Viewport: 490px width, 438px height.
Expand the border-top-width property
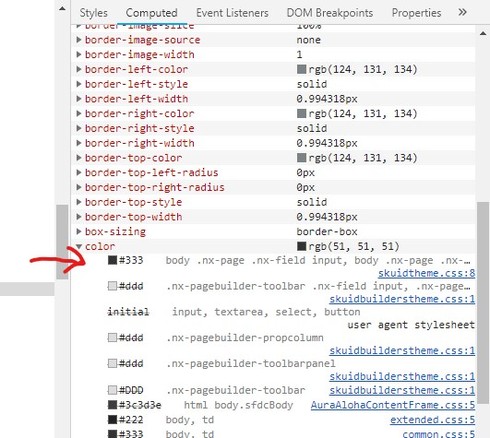[x=79, y=217]
